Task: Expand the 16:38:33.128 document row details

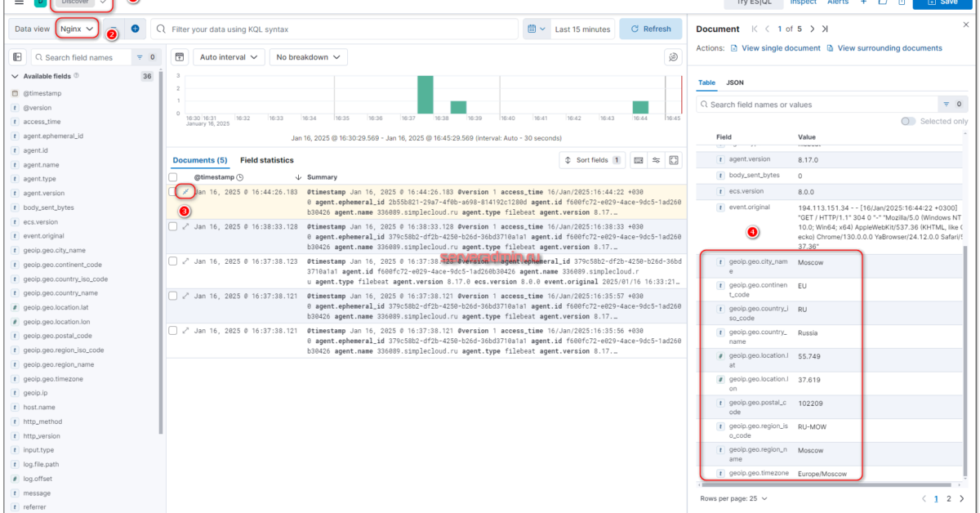Action: 185,226
